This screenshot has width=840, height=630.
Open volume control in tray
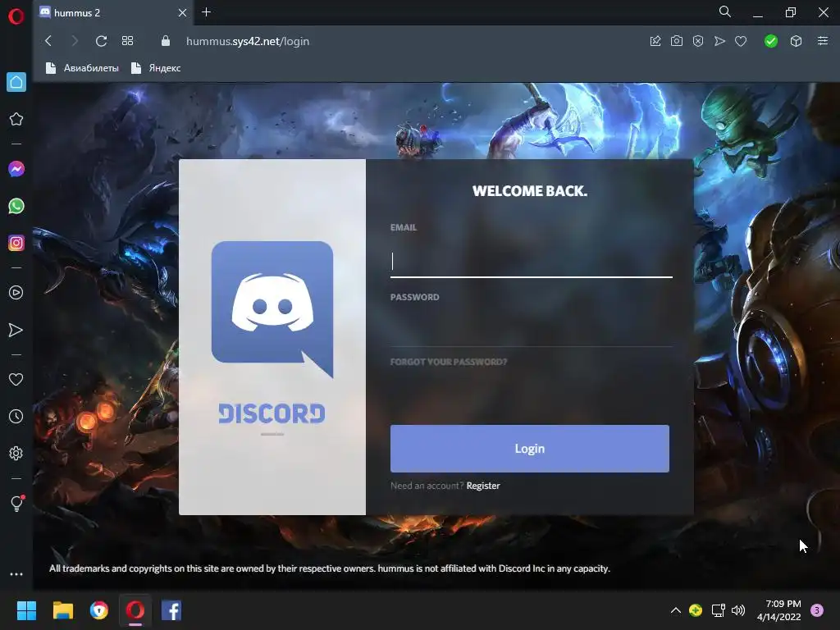[x=738, y=610]
